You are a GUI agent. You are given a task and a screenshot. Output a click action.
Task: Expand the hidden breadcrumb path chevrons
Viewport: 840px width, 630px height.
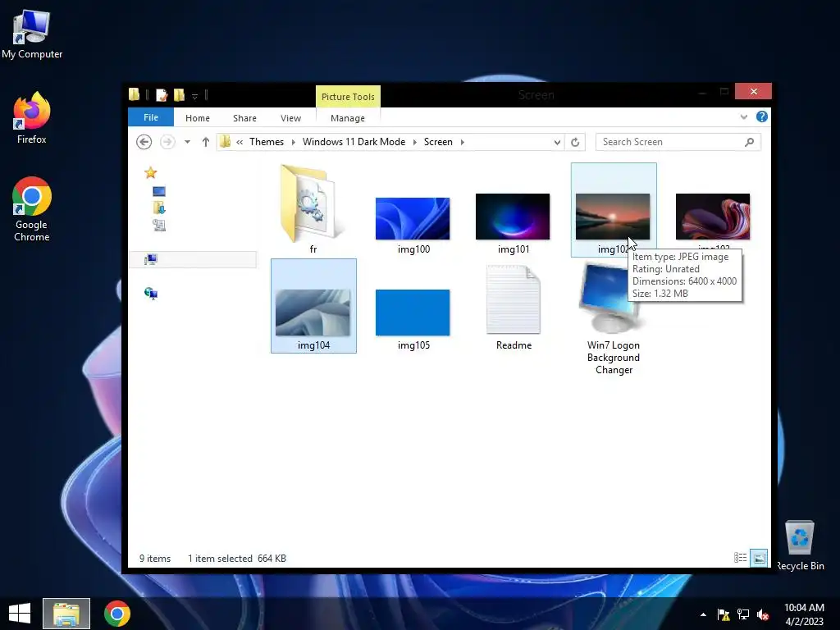click(x=240, y=142)
